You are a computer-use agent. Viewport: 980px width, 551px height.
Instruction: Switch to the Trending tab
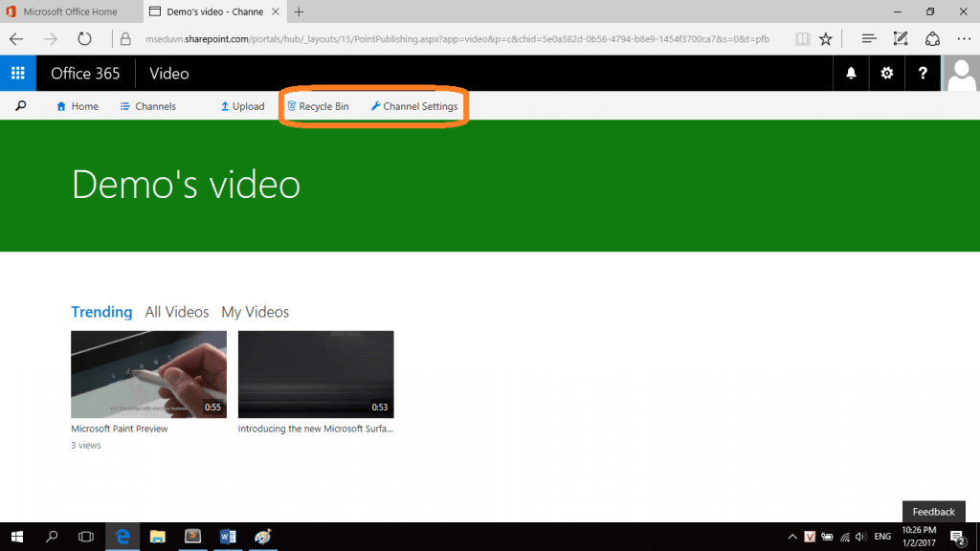click(101, 312)
